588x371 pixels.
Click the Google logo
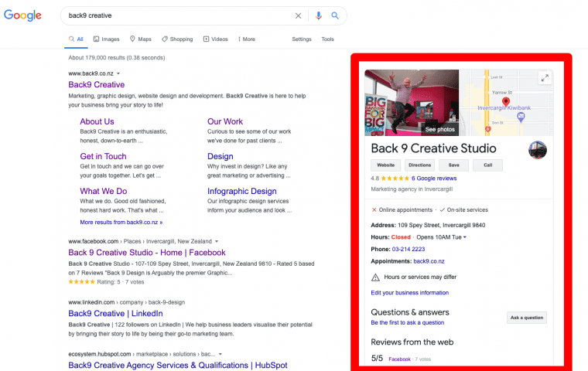coord(22,15)
